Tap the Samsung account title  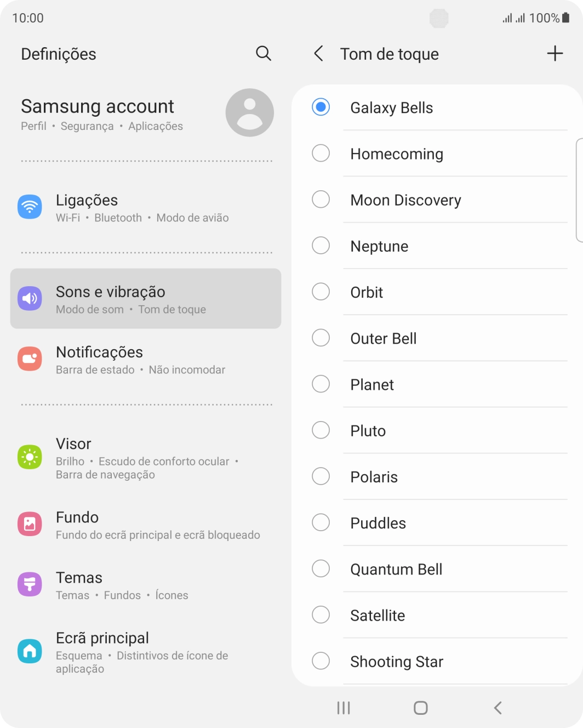(98, 106)
